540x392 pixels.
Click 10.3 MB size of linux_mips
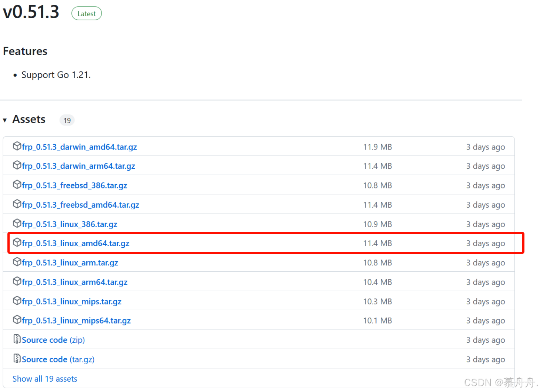pyautogui.click(x=377, y=302)
